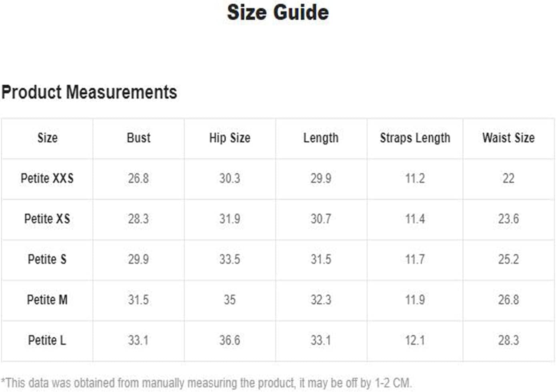
Task: Select the Size column header
Action: [x=48, y=138]
